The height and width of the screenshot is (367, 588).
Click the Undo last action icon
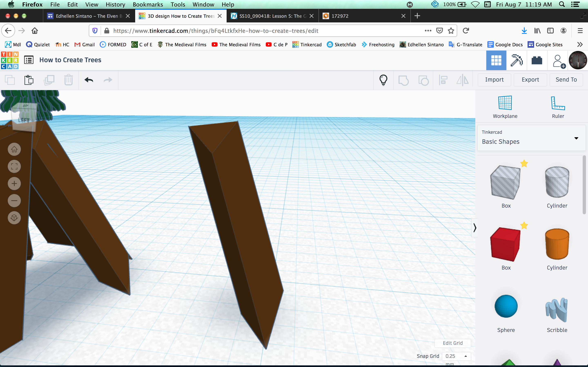[x=89, y=80]
